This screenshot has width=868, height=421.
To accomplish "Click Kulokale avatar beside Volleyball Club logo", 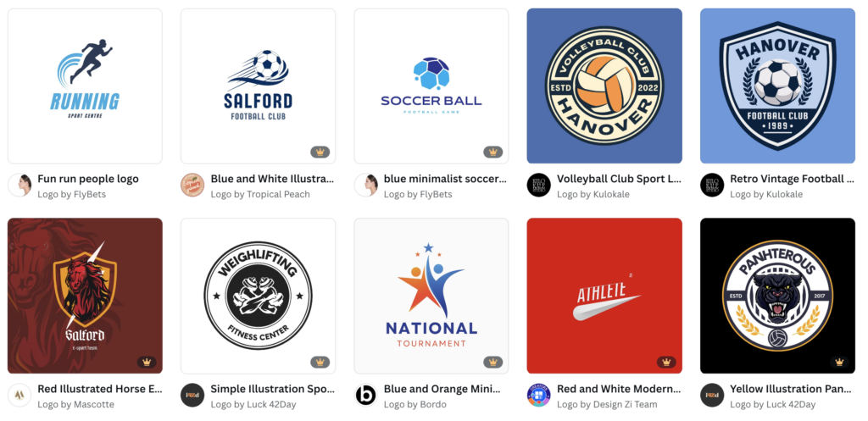I will (x=538, y=185).
